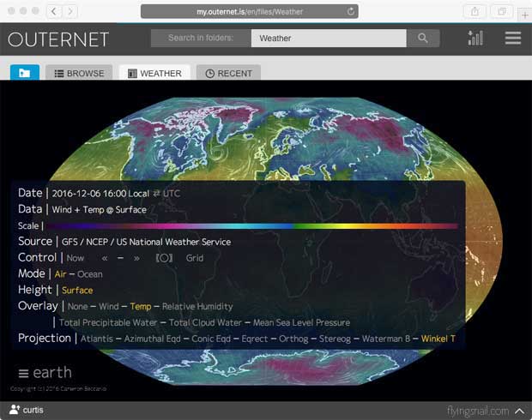The image size is (532, 420).
Task: Open a new tab with plus icon
Action: pyautogui.click(x=525, y=15)
